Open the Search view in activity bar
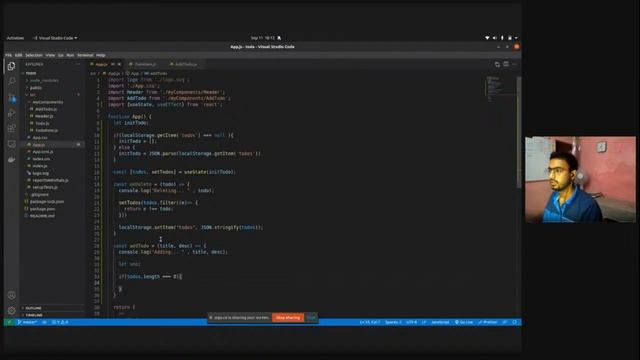The height and width of the screenshot is (360, 640). (x=11, y=82)
